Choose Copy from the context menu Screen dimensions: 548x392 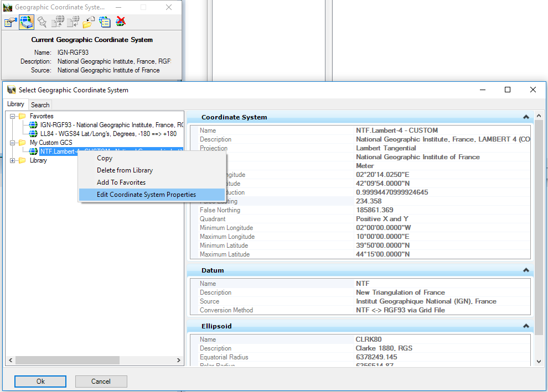click(x=152, y=158)
